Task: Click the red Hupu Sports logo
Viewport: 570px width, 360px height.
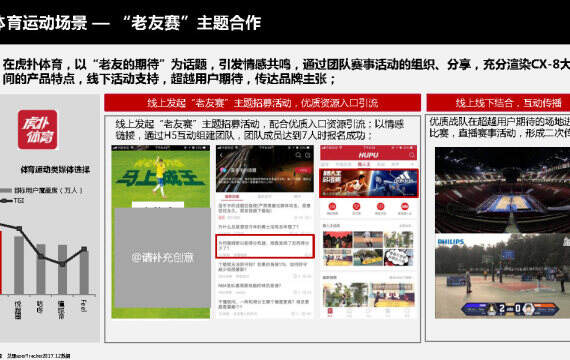Action: pyautogui.click(x=37, y=129)
